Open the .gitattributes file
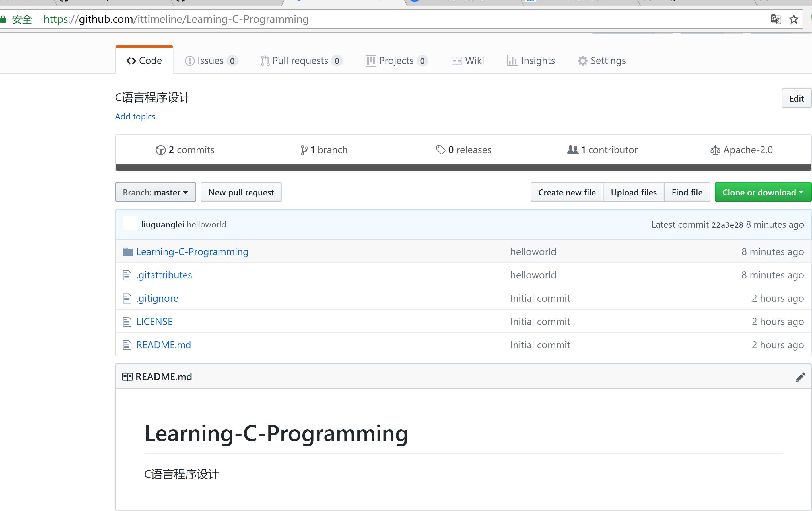This screenshot has width=812, height=511. coord(164,275)
